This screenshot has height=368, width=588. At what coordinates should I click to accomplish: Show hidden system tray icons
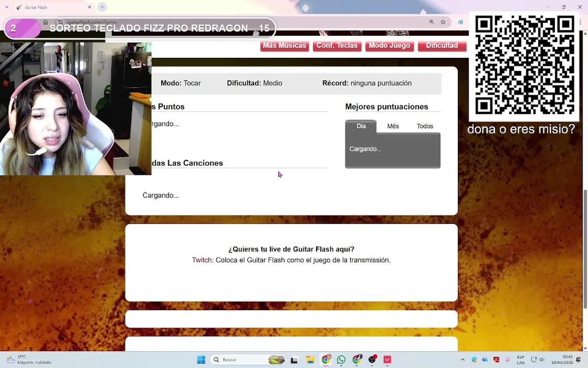(462, 360)
